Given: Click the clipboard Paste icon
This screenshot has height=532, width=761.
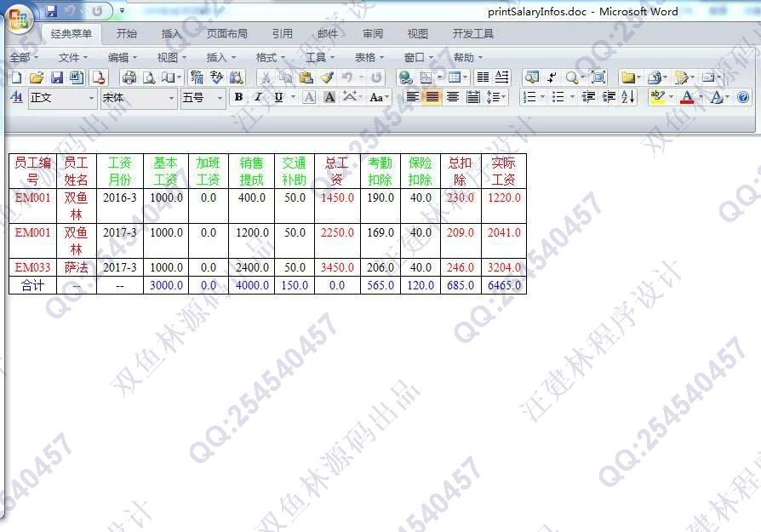Looking at the screenshot, I should click(x=306, y=77).
